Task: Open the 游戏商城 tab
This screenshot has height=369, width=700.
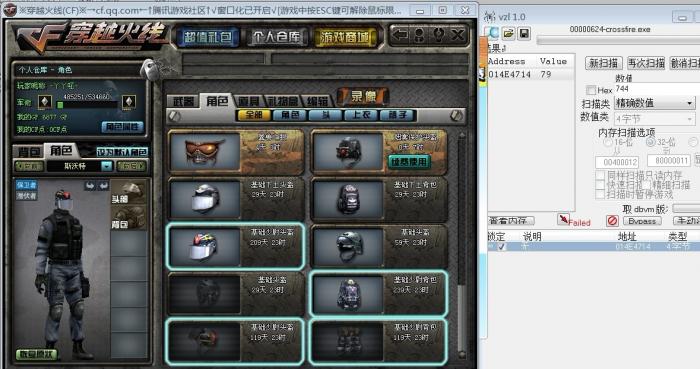Action: [345, 37]
